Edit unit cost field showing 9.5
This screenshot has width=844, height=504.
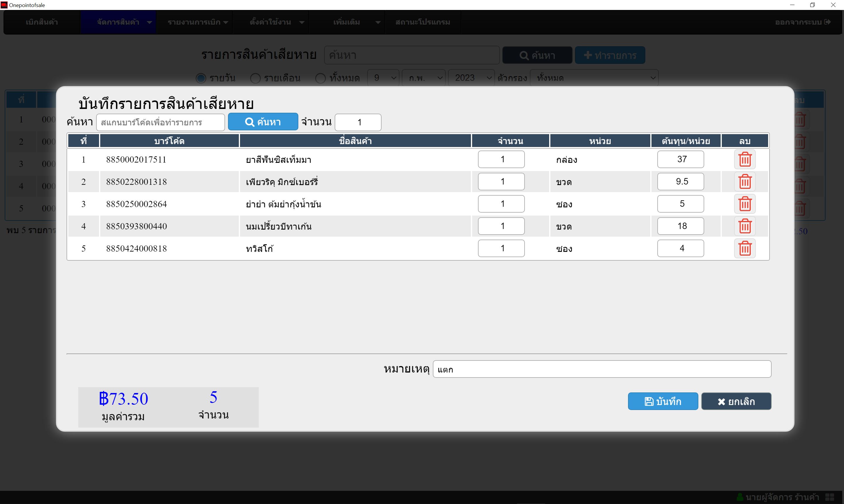pos(680,182)
